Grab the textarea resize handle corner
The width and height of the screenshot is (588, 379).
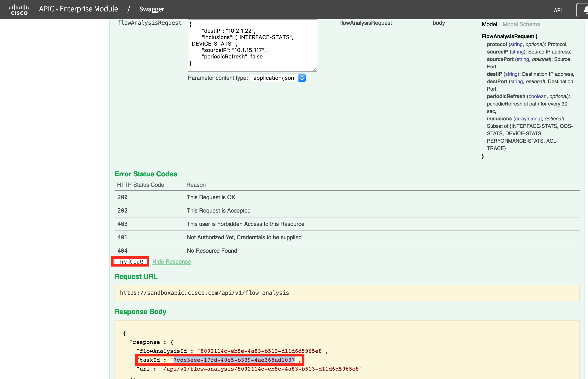pos(315,69)
